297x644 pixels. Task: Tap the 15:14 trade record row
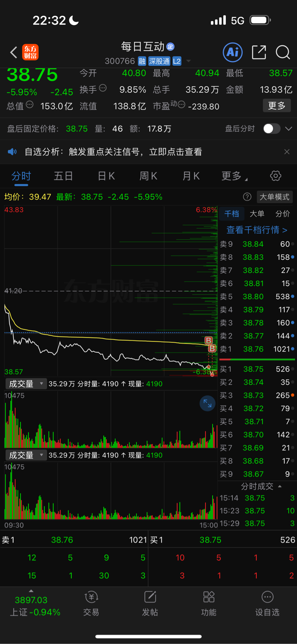click(257, 498)
